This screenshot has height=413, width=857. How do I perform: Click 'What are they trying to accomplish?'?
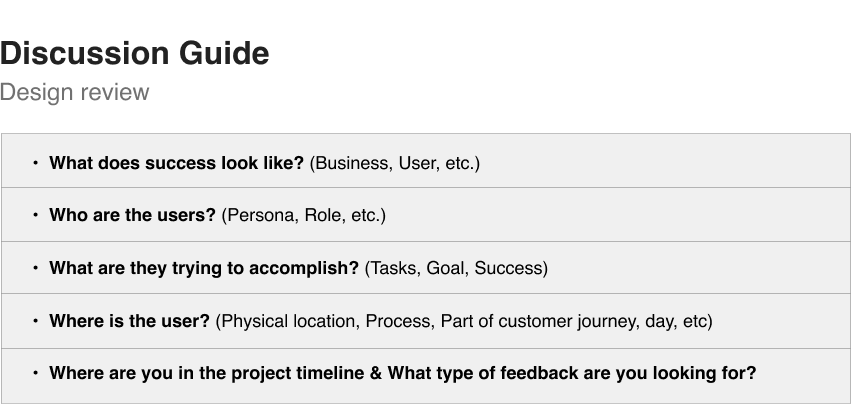tap(204, 268)
